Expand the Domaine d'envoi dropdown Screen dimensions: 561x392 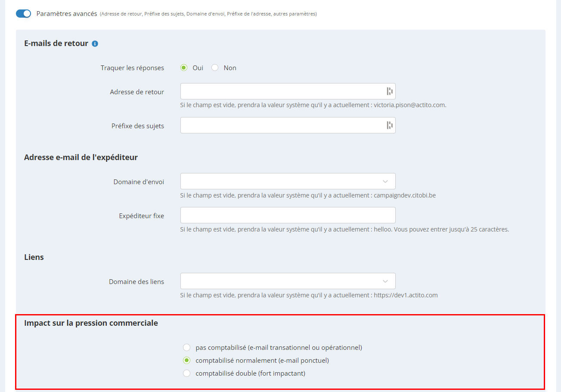coord(288,181)
